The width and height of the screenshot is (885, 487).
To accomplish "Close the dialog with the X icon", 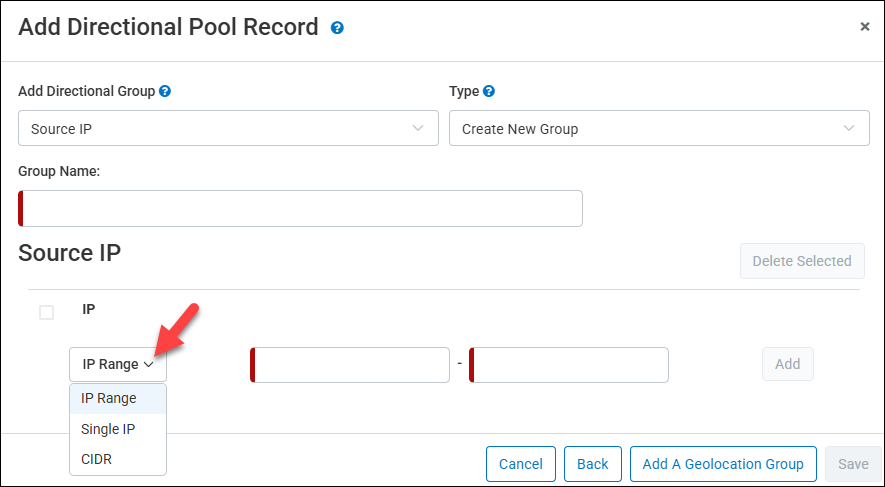I will [x=865, y=27].
